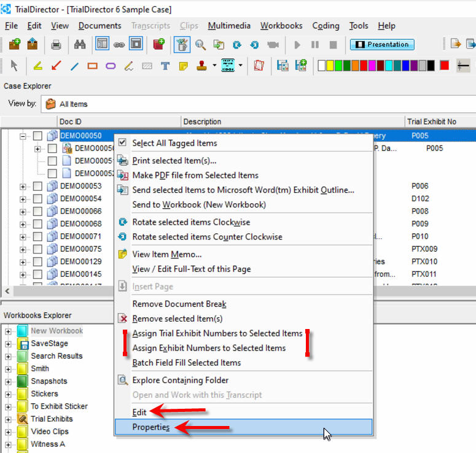Viewport: 476px width, 453px height.
Task: Open the View by All Items combo box
Action: [x=259, y=104]
